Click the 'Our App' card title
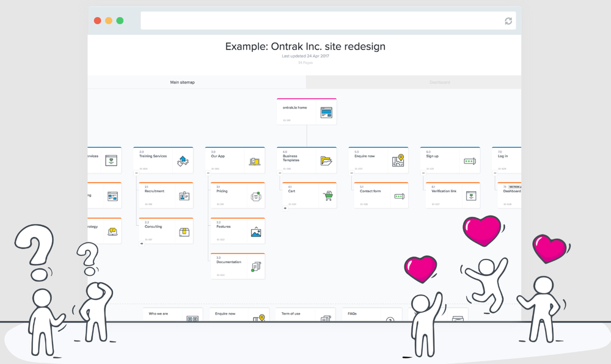The height and width of the screenshot is (364, 611). click(218, 156)
